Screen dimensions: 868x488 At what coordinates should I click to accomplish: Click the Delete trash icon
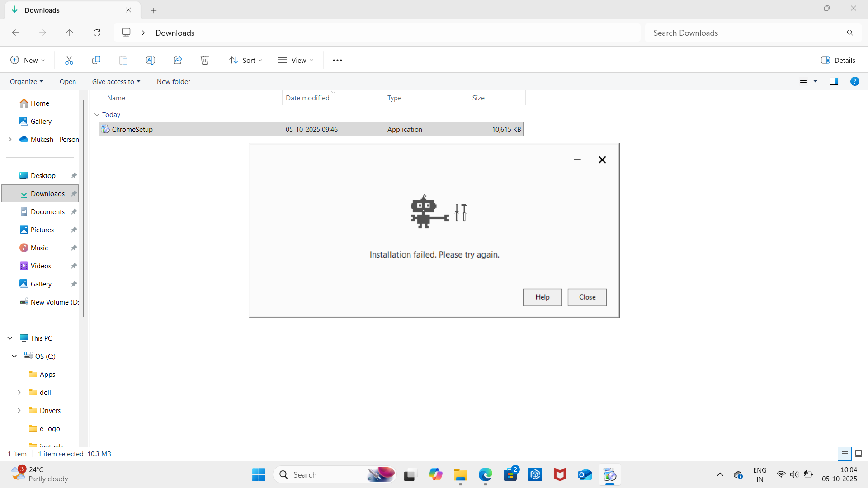click(x=205, y=60)
